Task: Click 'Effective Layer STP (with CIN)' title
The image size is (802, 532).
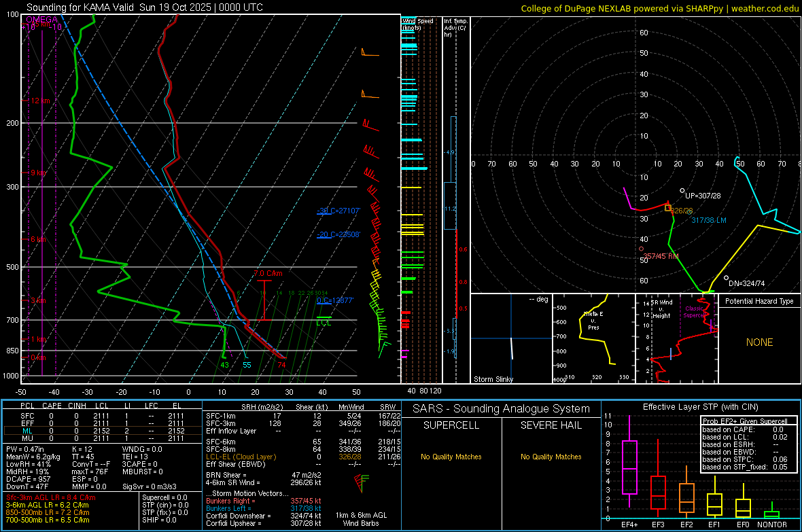Action: click(x=700, y=407)
